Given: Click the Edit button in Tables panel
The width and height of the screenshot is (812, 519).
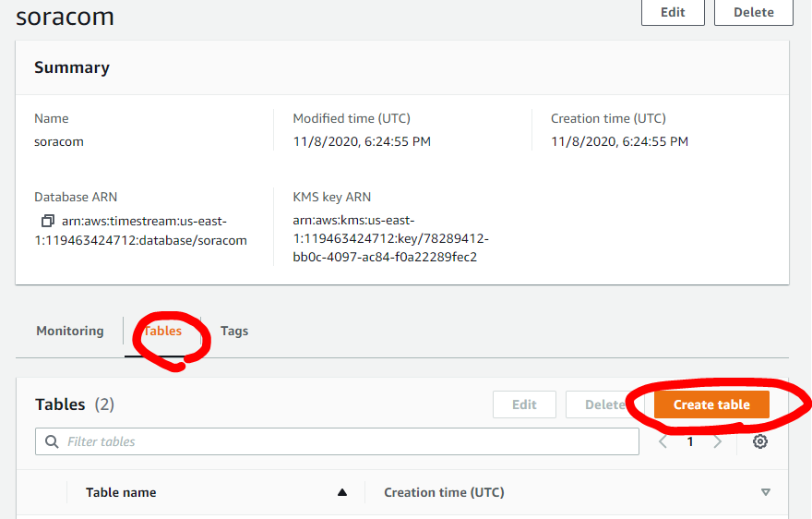Looking at the screenshot, I should [524, 404].
